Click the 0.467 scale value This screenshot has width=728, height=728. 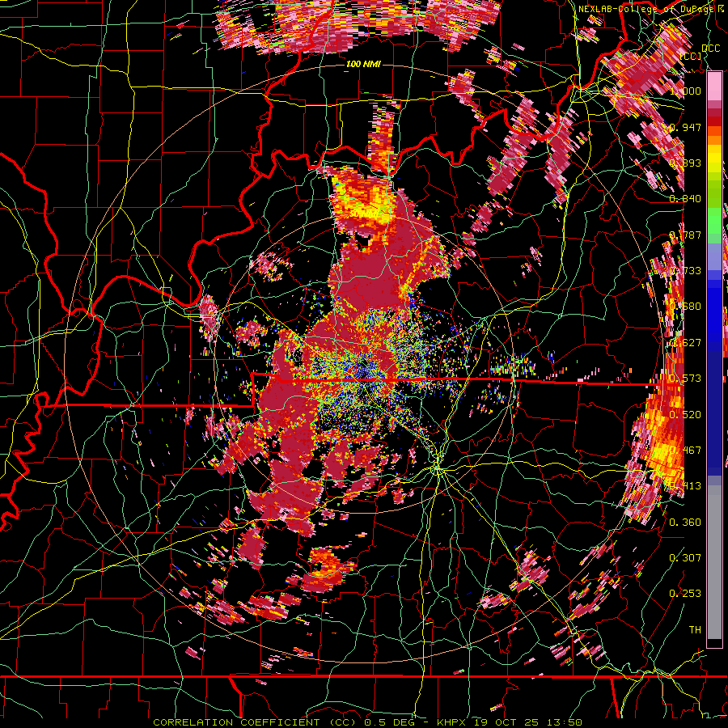tap(685, 451)
